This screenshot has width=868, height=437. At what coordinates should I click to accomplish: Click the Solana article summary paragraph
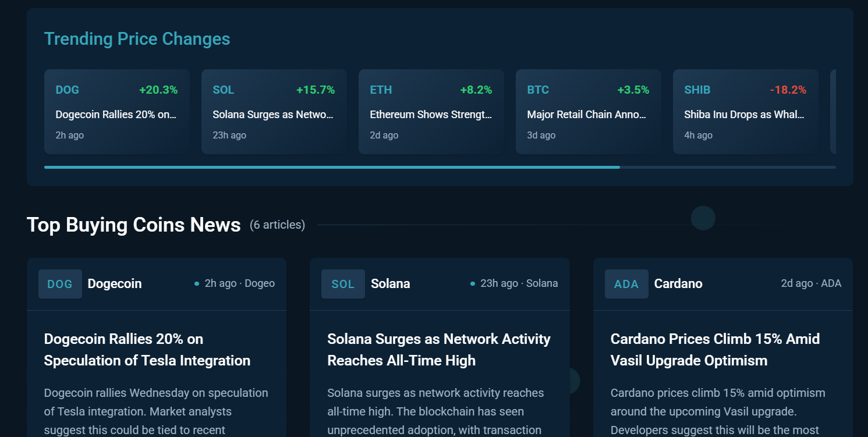(x=435, y=411)
